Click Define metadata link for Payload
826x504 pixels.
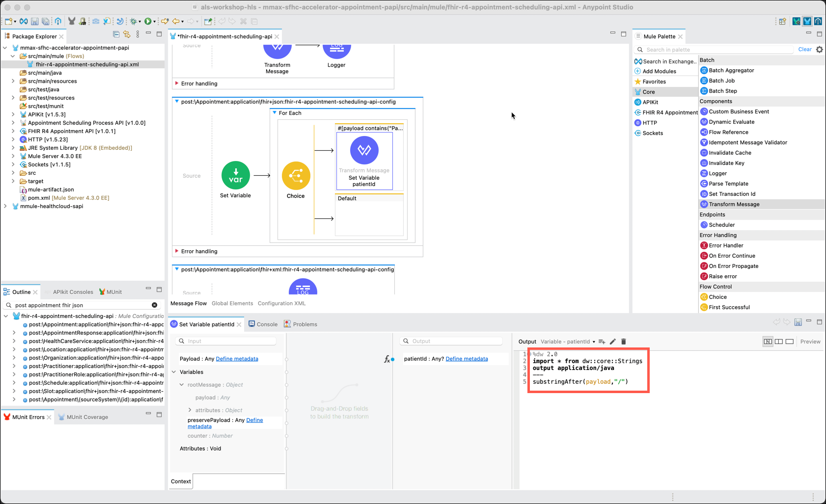[237, 359]
